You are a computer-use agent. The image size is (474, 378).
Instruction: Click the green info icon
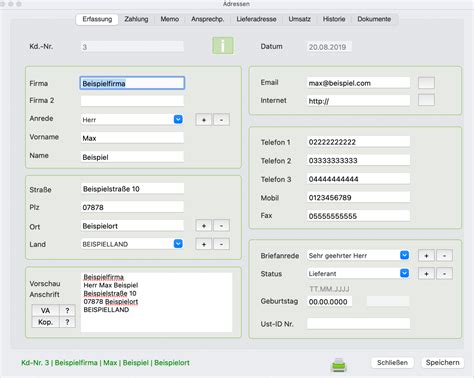pyautogui.click(x=223, y=46)
